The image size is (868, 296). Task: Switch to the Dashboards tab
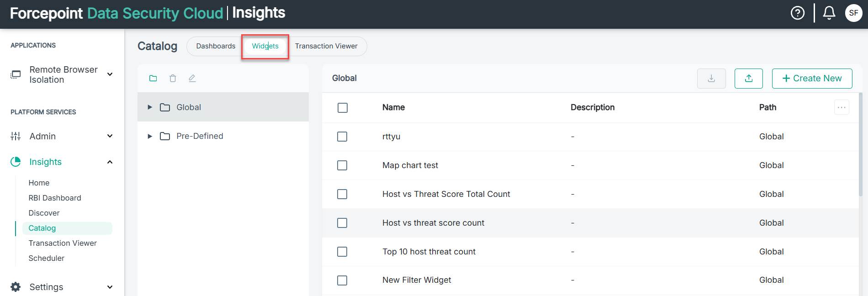click(x=216, y=46)
